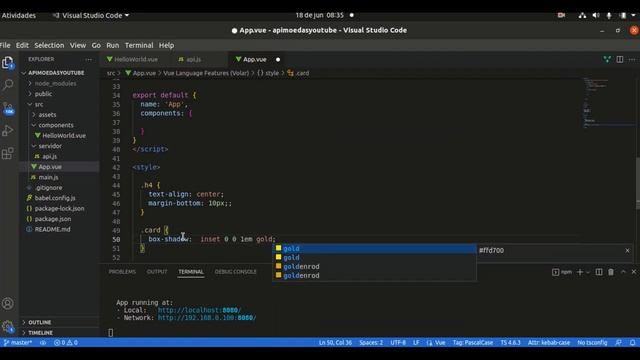Screen dimensions: 640x360
Task: Open the Run menu
Action: pos(113,45)
